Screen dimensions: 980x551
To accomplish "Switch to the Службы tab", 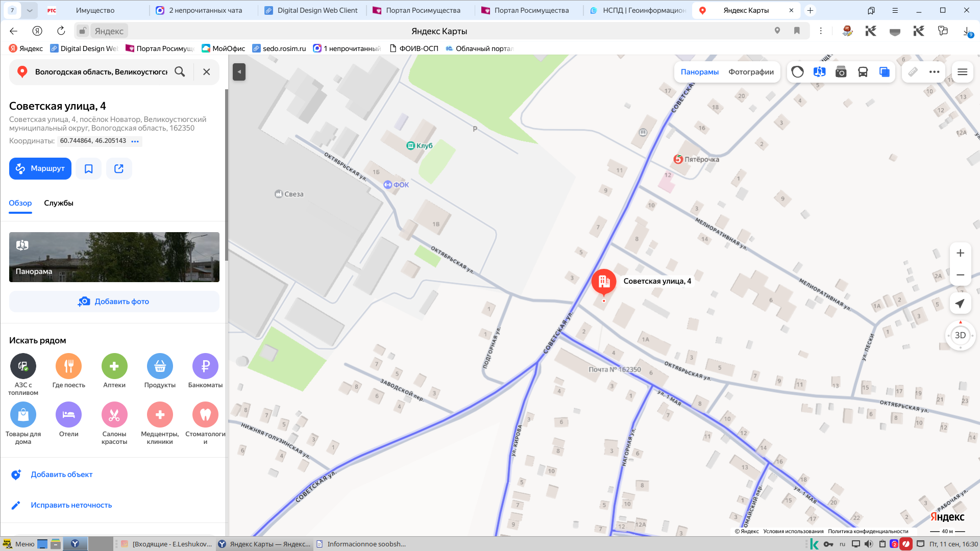I will click(x=59, y=203).
